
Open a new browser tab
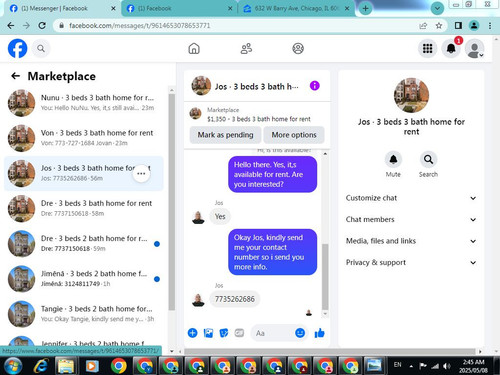[365, 8]
